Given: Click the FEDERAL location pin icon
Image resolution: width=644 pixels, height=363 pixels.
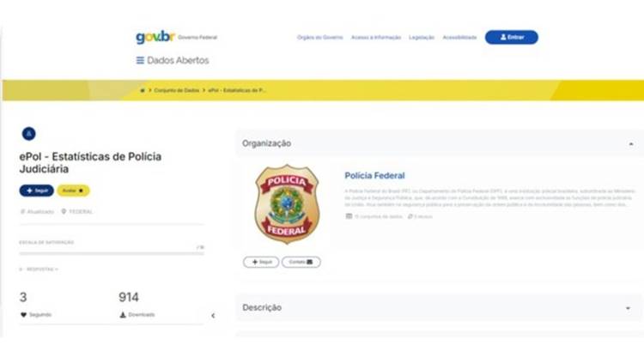Looking at the screenshot, I should [64, 211].
